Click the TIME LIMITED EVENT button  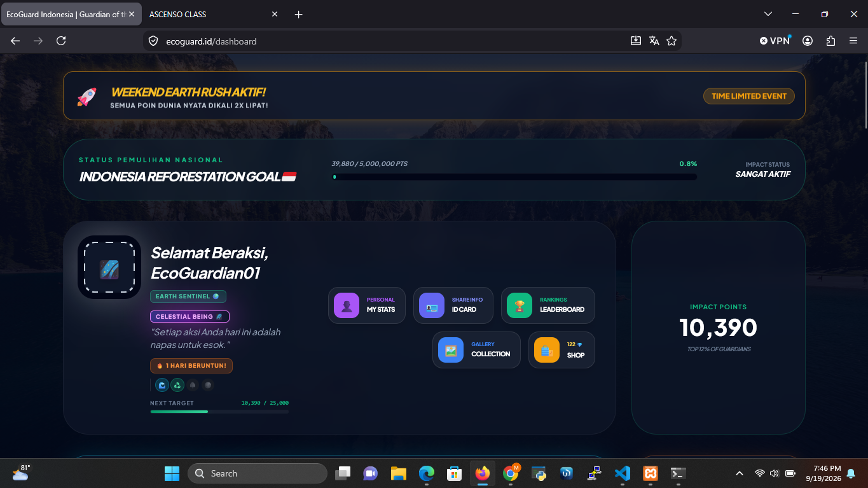click(x=749, y=96)
